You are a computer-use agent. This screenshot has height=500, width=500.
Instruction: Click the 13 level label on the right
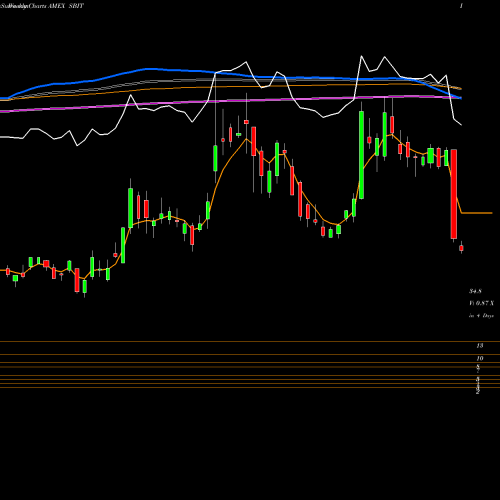480,346
